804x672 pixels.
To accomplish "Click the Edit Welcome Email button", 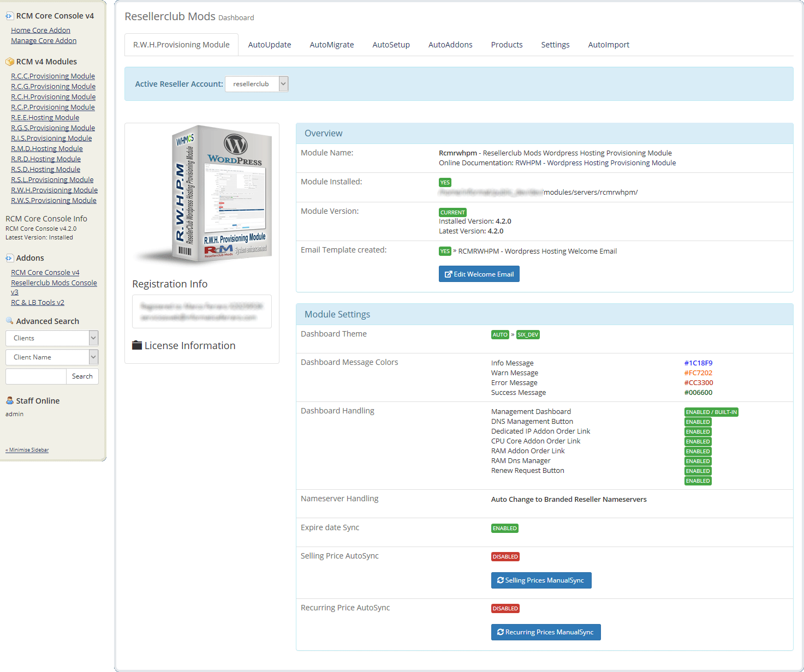I will pyautogui.click(x=479, y=274).
